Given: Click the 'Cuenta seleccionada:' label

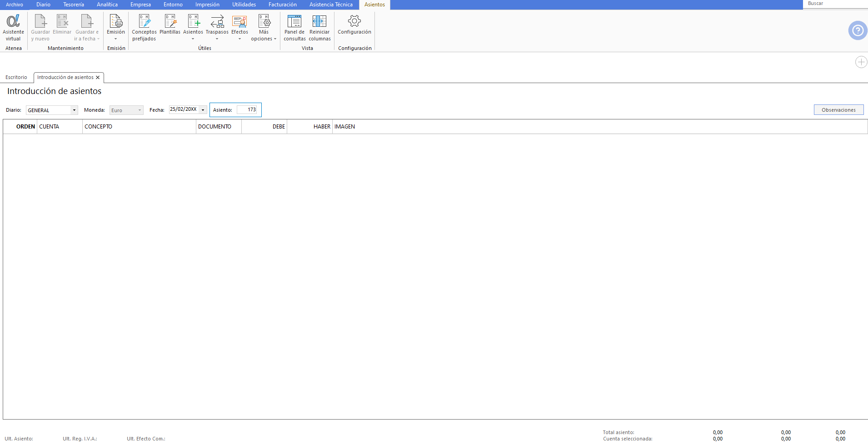Looking at the screenshot, I should click(628, 439).
